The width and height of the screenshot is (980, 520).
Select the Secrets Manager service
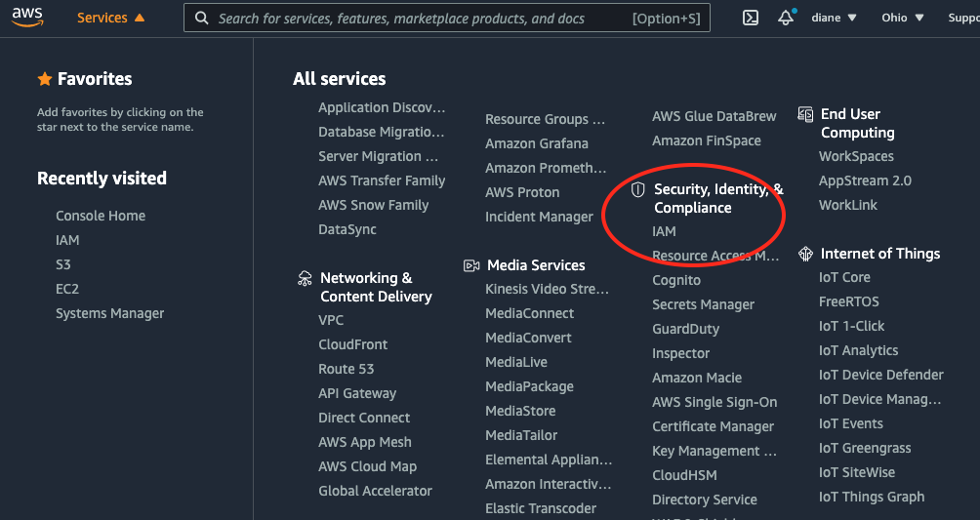[x=703, y=304]
